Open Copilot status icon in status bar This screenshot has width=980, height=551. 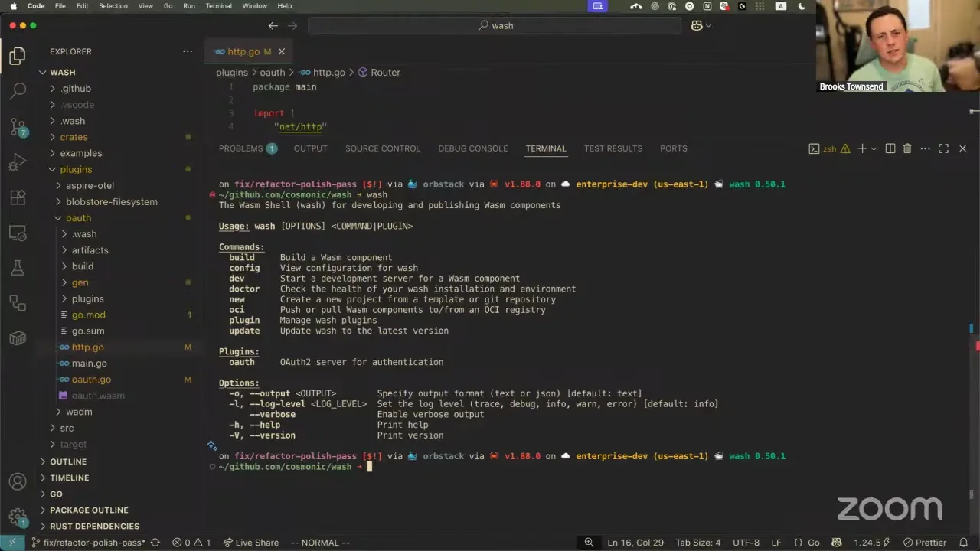(x=838, y=543)
